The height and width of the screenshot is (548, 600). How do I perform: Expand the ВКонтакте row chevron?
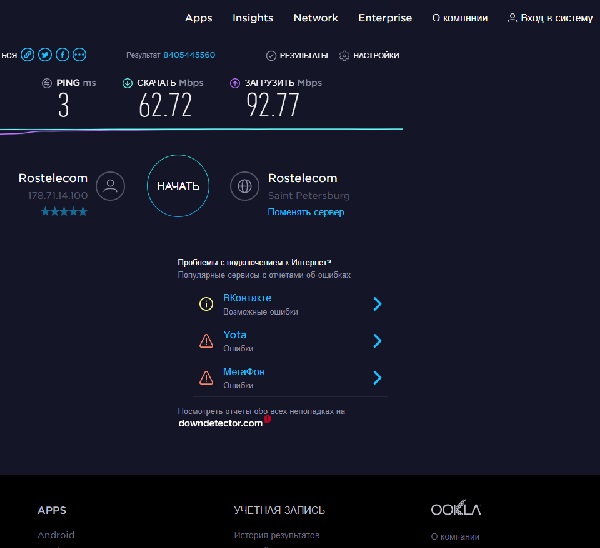pos(377,304)
